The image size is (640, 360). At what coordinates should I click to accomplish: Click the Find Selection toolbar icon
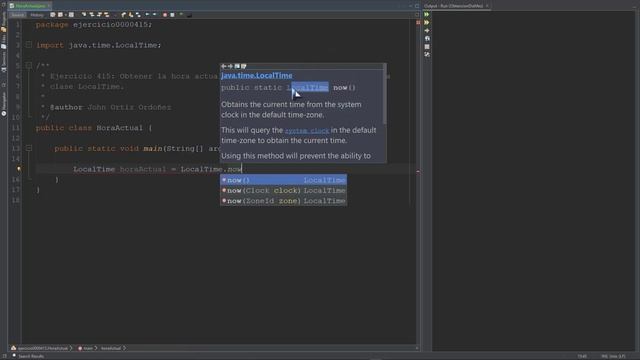point(84,15)
